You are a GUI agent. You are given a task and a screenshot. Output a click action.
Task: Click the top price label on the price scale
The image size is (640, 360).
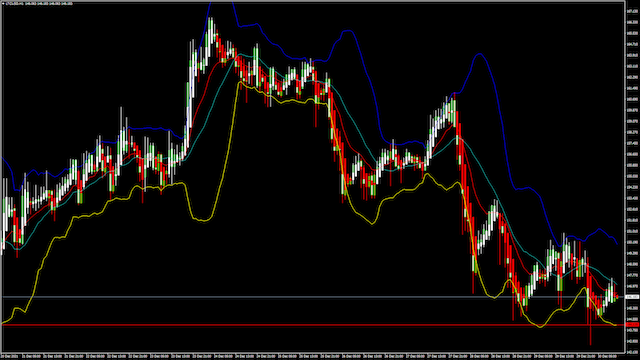pyautogui.click(x=632, y=11)
